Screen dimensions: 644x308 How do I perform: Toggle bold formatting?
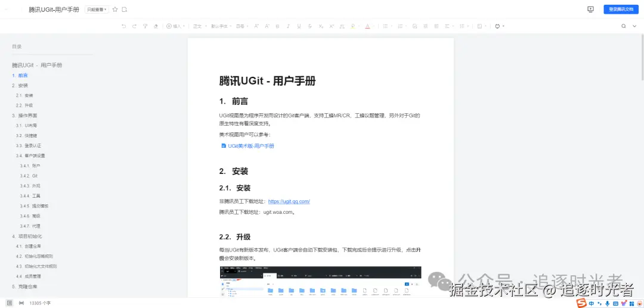(x=278, y=26)
